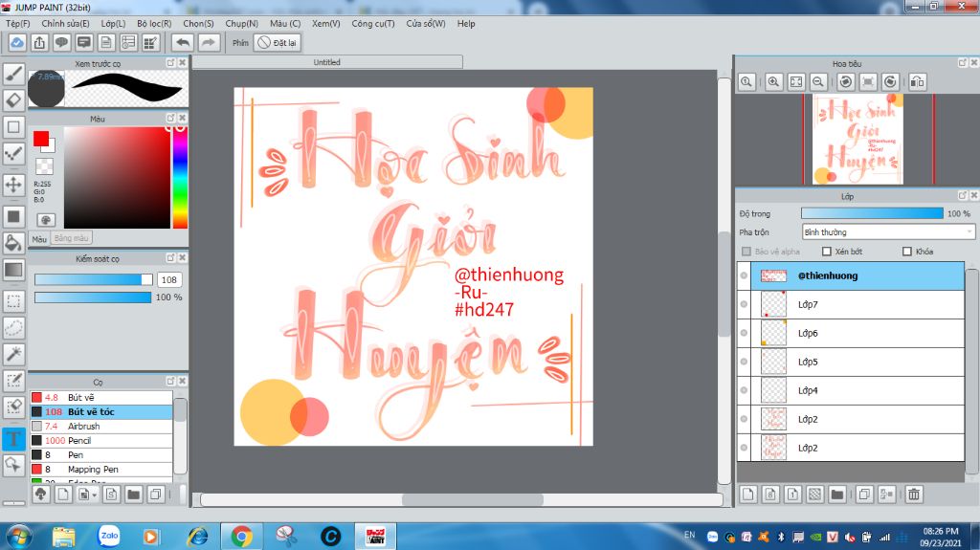Duplicate the layer using copy icon
Screen dimensions: 980x550
pyautogui.click(x=864, y=495)
